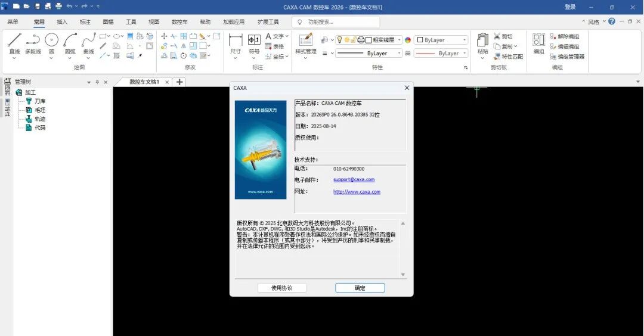The height and width of the screenshot is (336, 644).
Task: Switch to the 标注 ribbon tab
Action: (85, 21)
